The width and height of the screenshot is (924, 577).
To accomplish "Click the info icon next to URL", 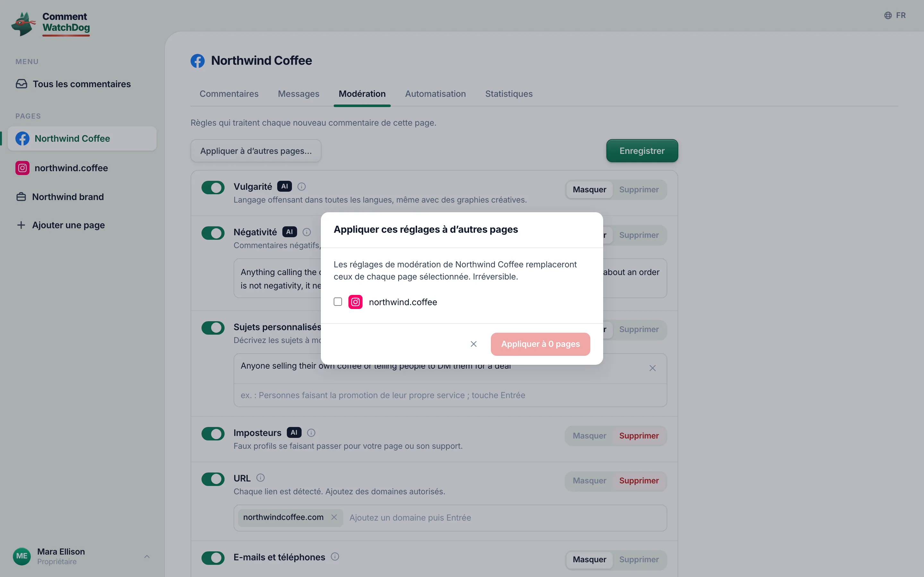I will tap(261, 478).
